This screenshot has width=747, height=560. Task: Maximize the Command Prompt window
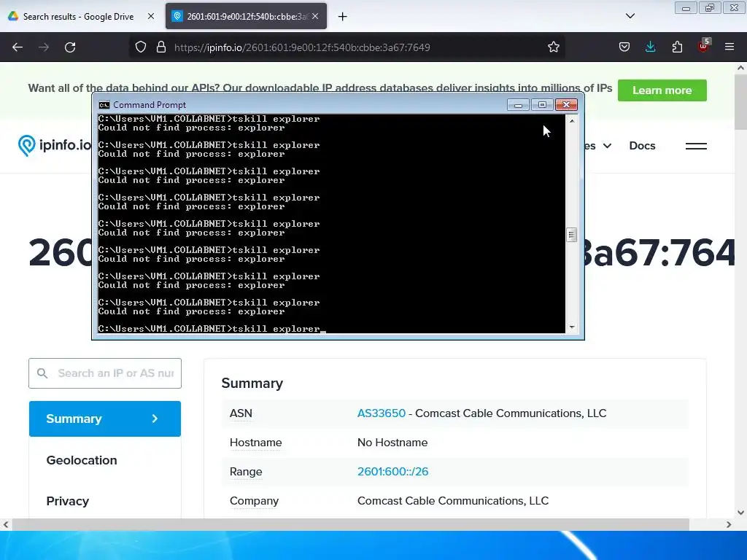point(542,105)
